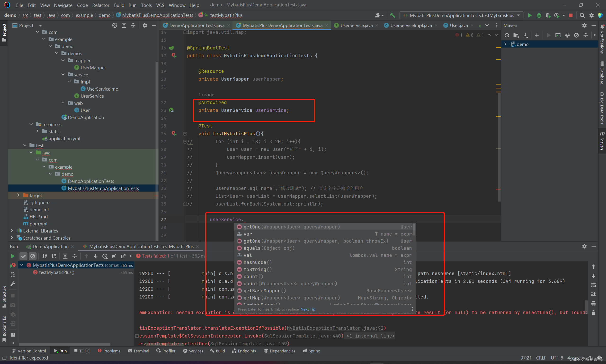Screen dimensions: 606x364
Task: Open the VCS menu
Action: (160, 5)
